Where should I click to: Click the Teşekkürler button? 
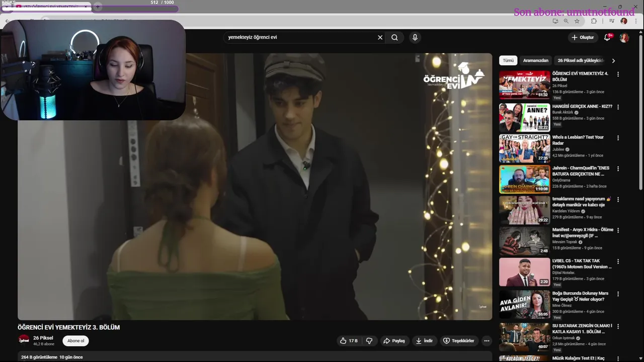click(458, 341)
